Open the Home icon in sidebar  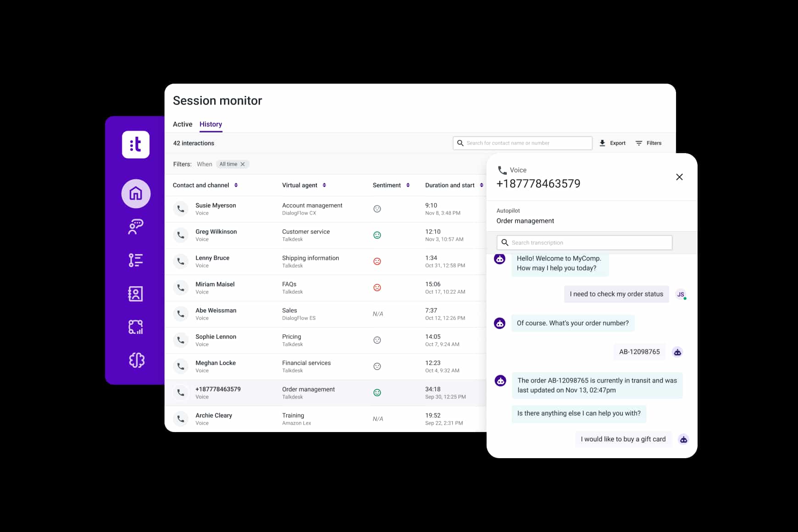point(136,194)
